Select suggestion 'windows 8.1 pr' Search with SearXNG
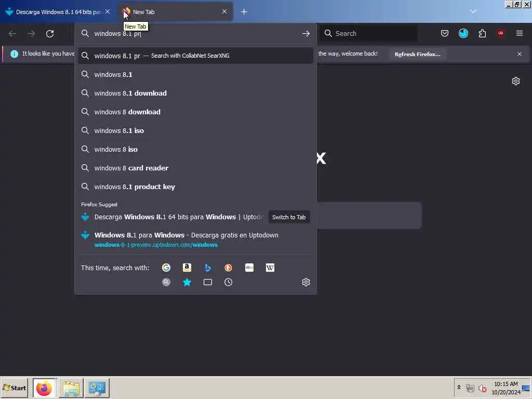532x399 pixels. click(x=195, y=56)
